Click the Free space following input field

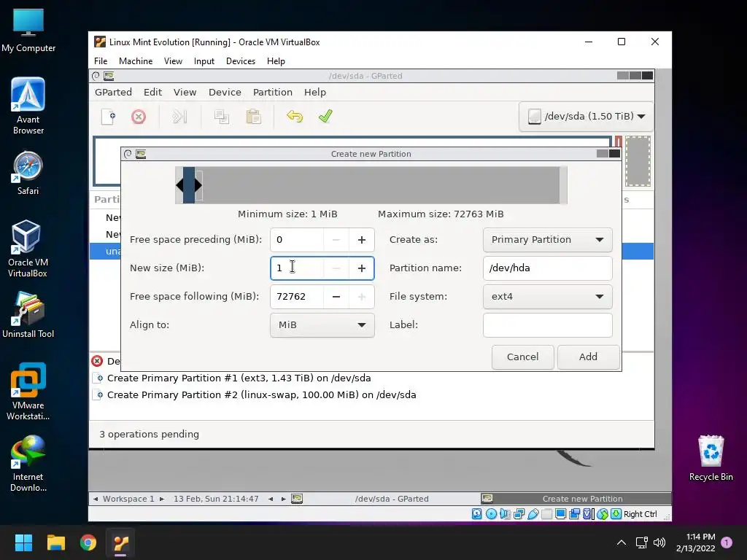[297, 296]
